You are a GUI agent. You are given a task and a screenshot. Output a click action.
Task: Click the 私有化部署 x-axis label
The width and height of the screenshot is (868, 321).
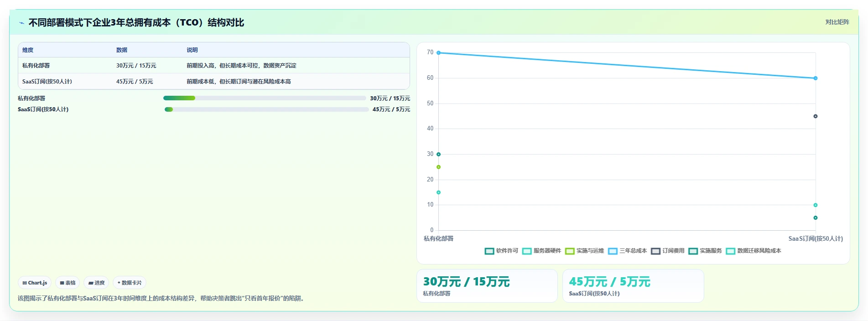[x=438, y=238]
